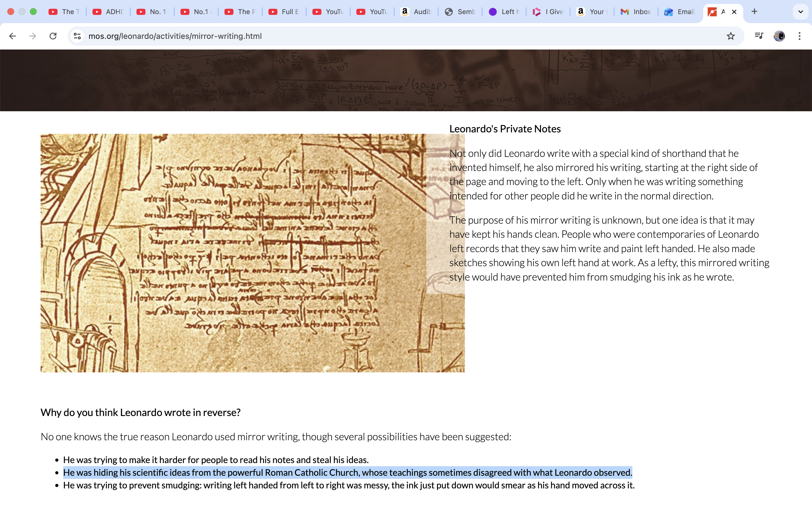Reload the mirror-writing page
This screenshot has height=507, width=812.
point(53,36)
